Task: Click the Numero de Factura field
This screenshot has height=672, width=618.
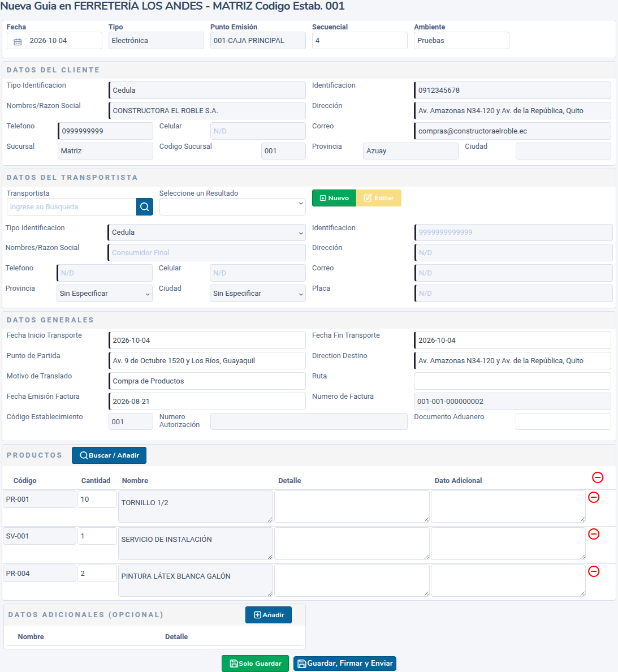Action: (512, 401)
